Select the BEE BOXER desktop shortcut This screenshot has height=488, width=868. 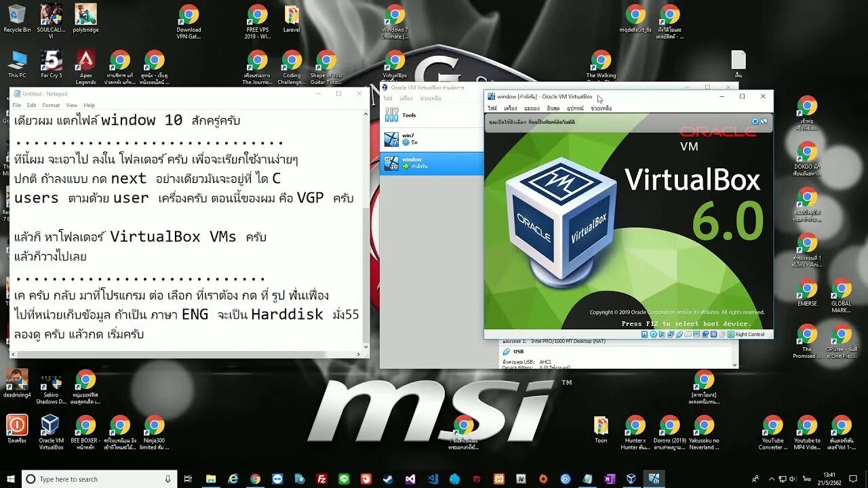(85, 432)
